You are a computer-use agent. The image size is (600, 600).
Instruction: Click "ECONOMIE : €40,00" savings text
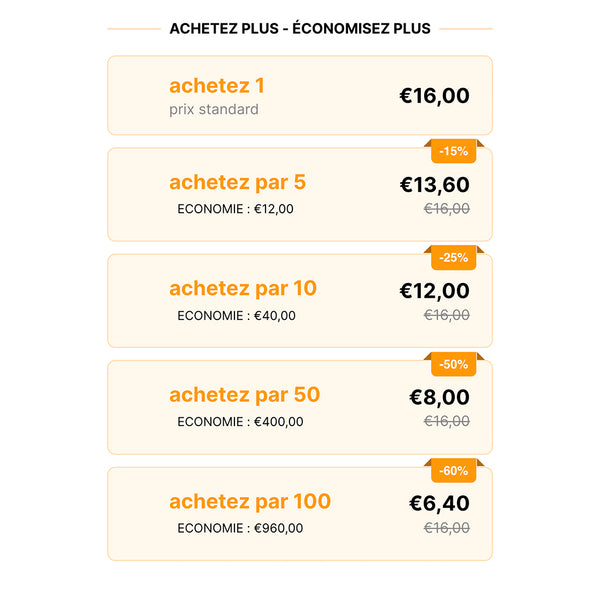236,316
